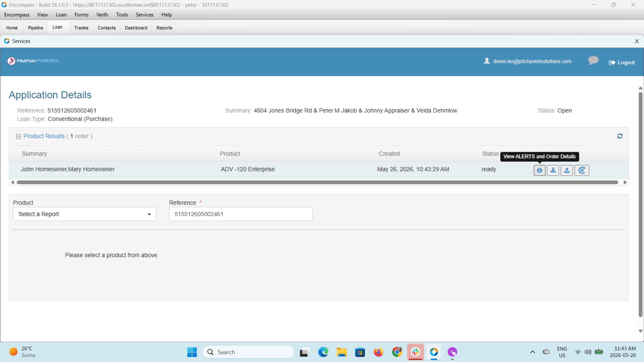
Task: Switch to the Home tab
Action: pos(12,28)
